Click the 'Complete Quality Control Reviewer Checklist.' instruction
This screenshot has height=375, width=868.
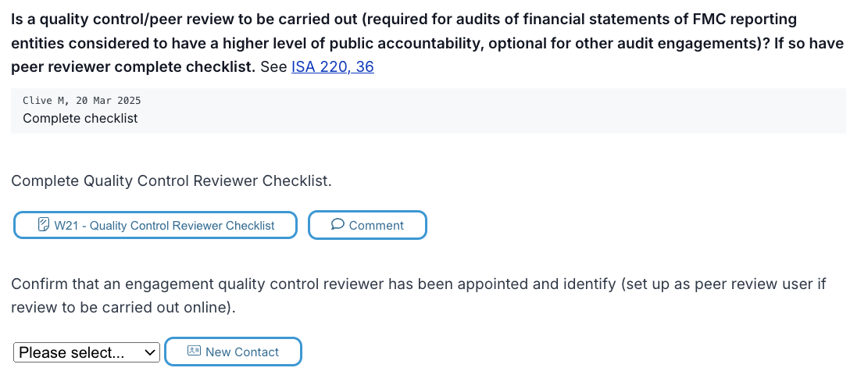(x=172, y=181)
